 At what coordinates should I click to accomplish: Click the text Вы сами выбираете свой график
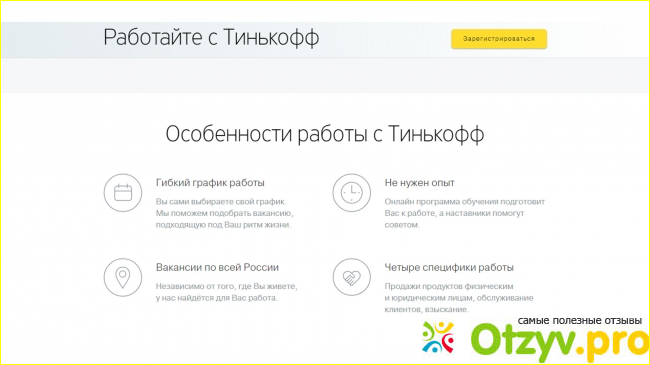click(221, 202)
